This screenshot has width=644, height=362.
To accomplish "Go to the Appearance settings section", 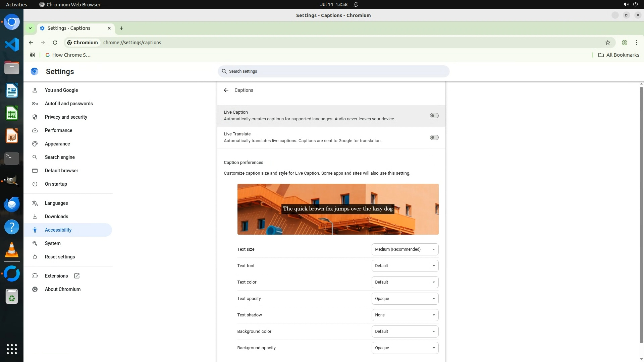I will click(57, 144).
